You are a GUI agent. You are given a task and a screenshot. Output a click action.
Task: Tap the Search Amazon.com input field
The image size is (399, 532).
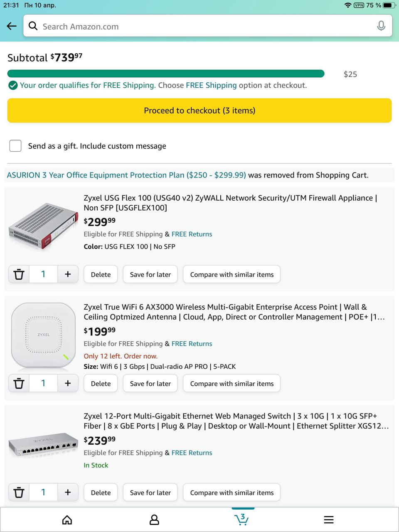(204, 27)
